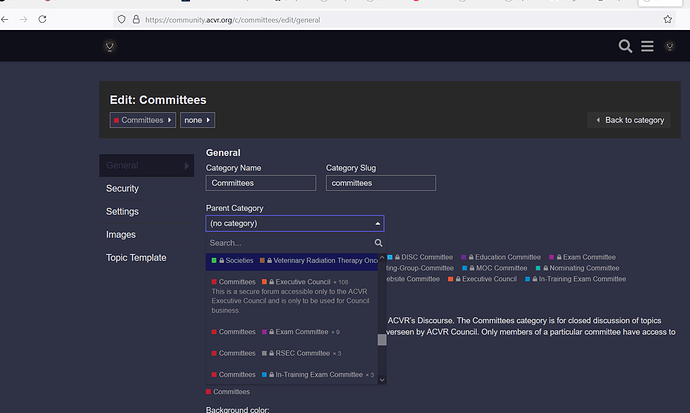Screen dimensions: 690x413
Task: Reload the current page
Action: pos(42,19)
